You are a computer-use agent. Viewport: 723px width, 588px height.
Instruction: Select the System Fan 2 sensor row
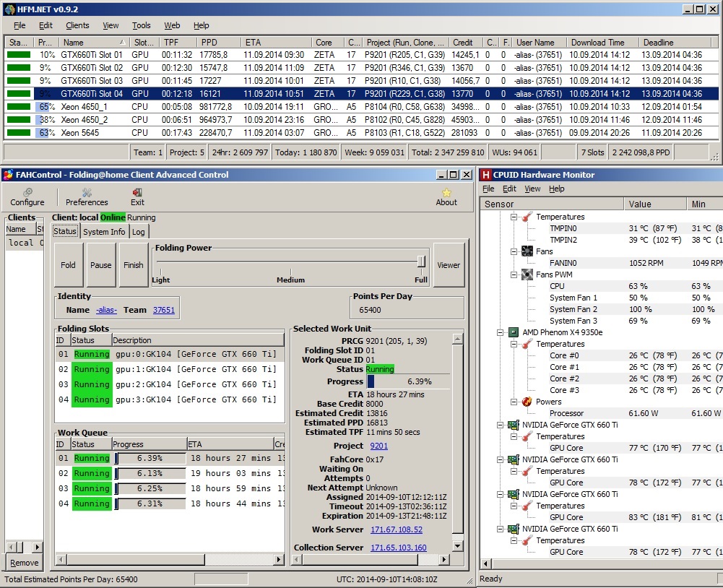[x=602, y=309]
